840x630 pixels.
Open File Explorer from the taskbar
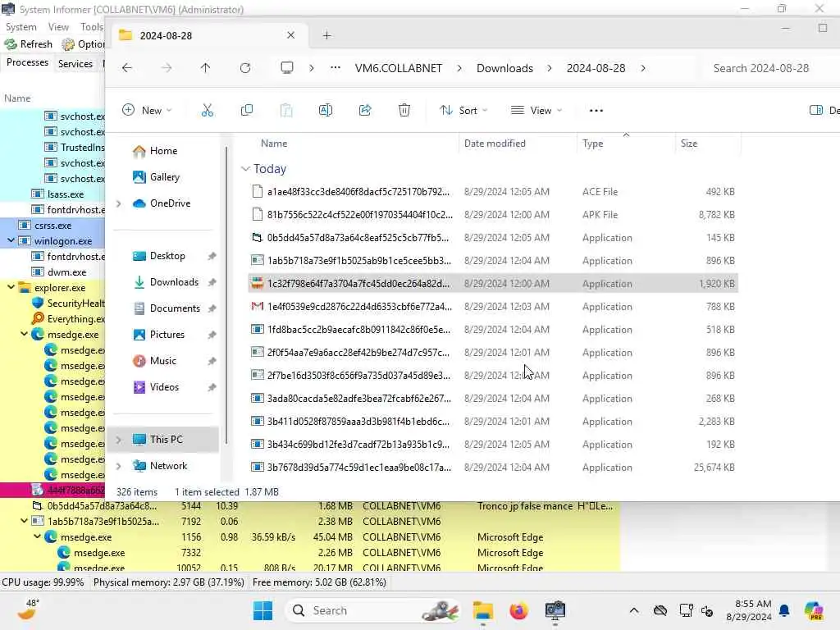click(482, 610)
